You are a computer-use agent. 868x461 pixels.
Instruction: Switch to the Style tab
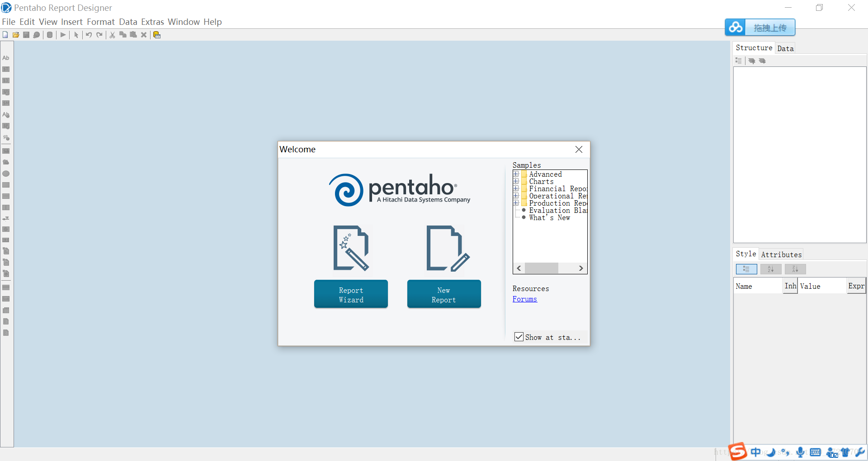745,254
